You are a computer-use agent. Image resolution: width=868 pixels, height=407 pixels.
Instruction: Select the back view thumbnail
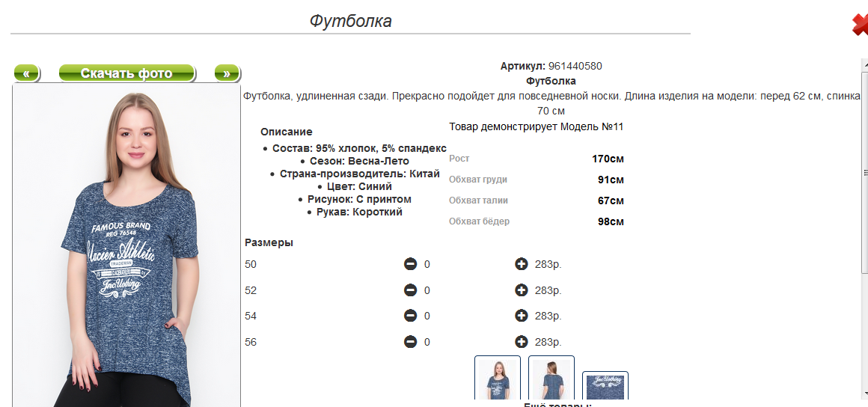coord(551,379)
